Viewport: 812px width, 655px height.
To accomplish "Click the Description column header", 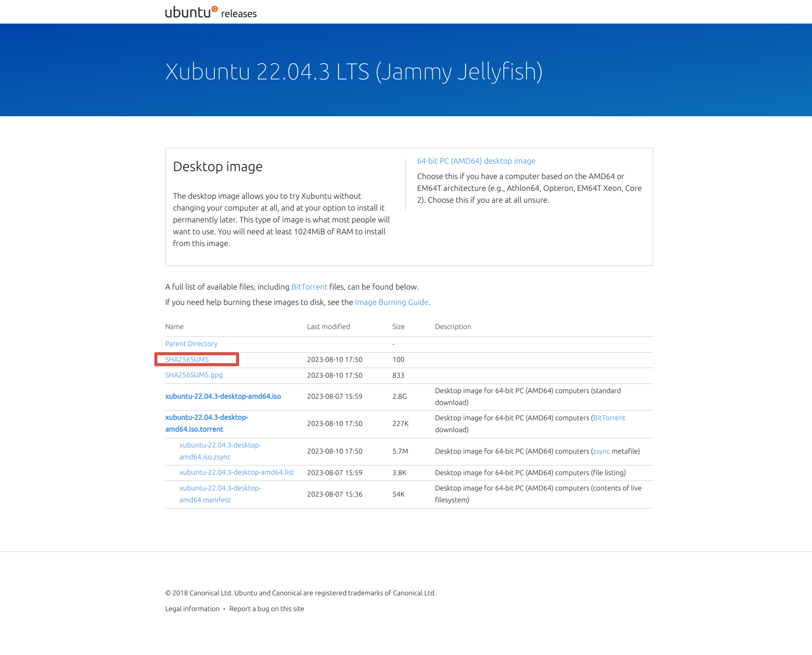I will coord(453,327).
